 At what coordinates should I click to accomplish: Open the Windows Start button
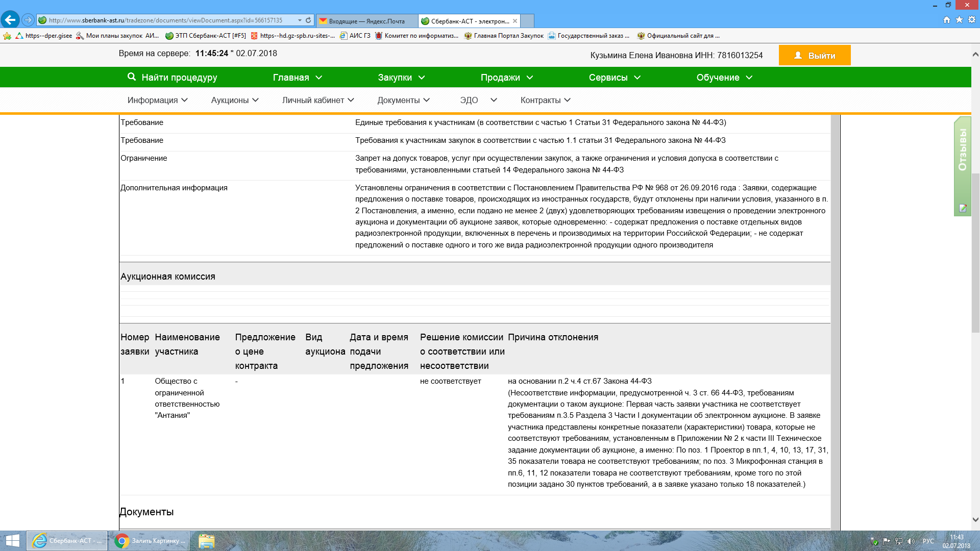tap(12, 541)
